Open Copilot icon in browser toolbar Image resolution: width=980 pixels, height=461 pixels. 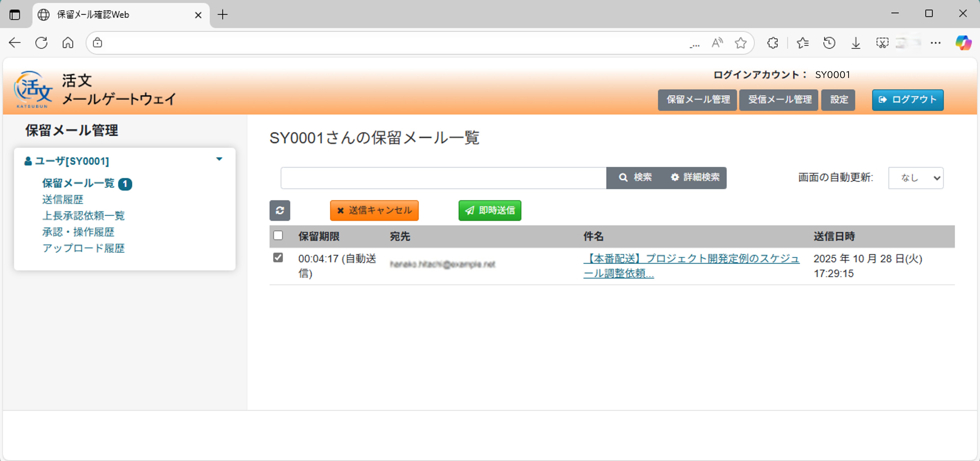pyautogui.click(x=963, y=43)
